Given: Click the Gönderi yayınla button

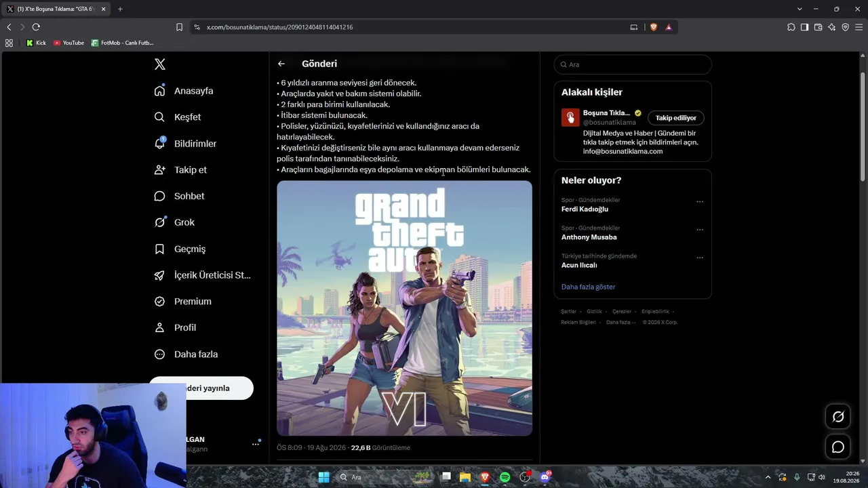Looking at the screenshot, I should [x=201, y=388].
